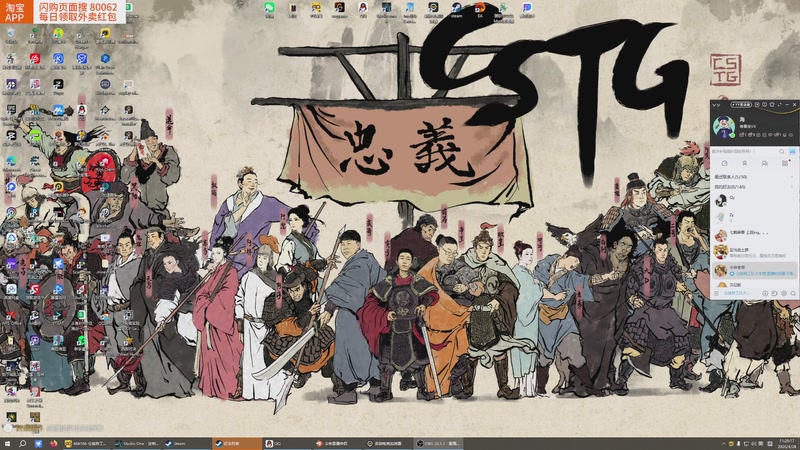Select the 我的好友 group label
The height and width of the screenshot is (450, 800).
730,187
